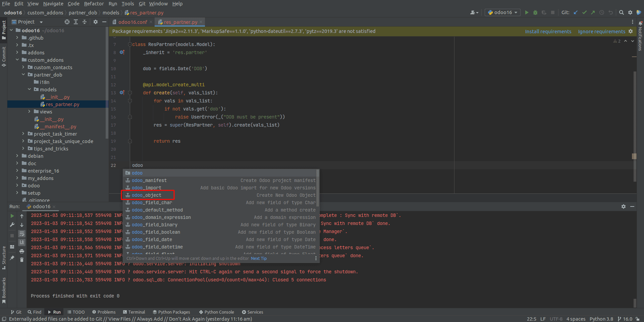This screenshot has height=322, width=644.
Task: Click Ignore requirements link
Action: [601, 32]
